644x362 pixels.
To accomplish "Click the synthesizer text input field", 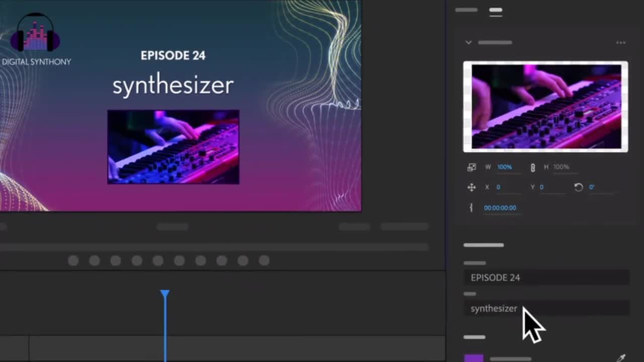I will (x=546, y=309).
